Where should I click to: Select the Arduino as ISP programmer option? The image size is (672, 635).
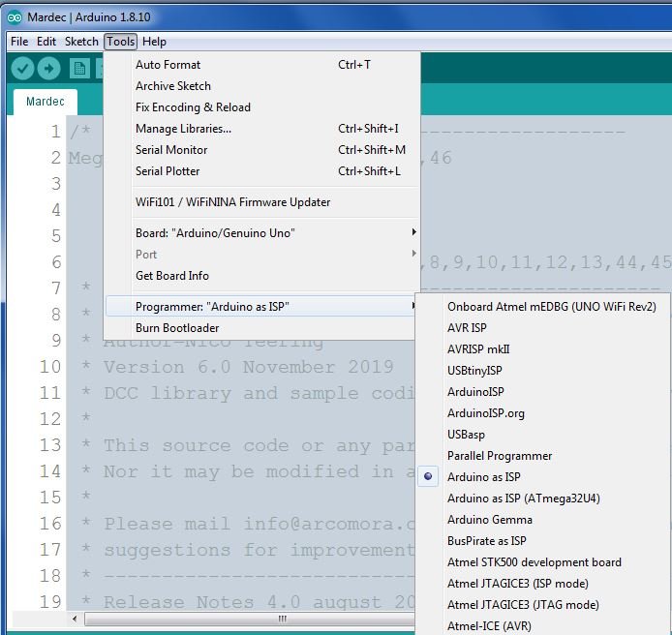pos(483,477)
